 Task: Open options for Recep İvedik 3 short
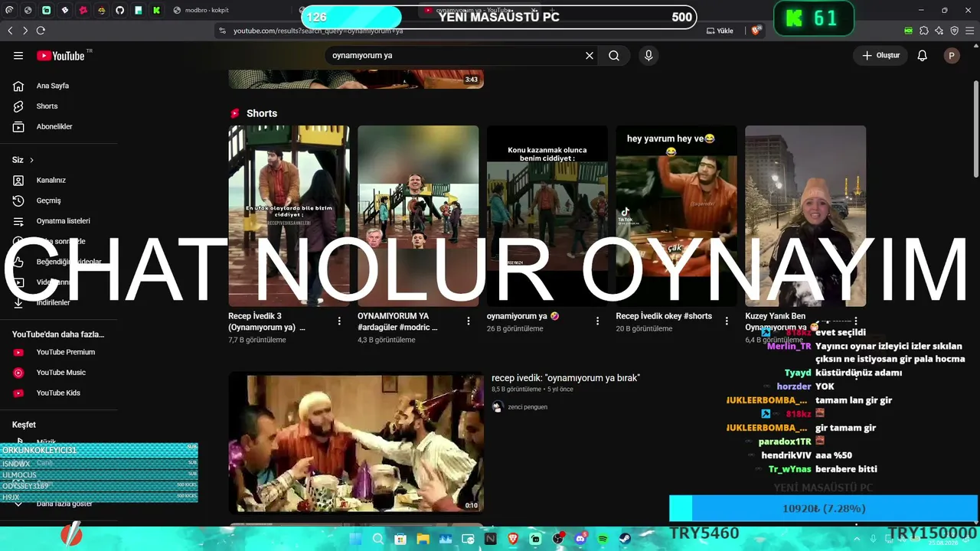[x=339, y=321]
